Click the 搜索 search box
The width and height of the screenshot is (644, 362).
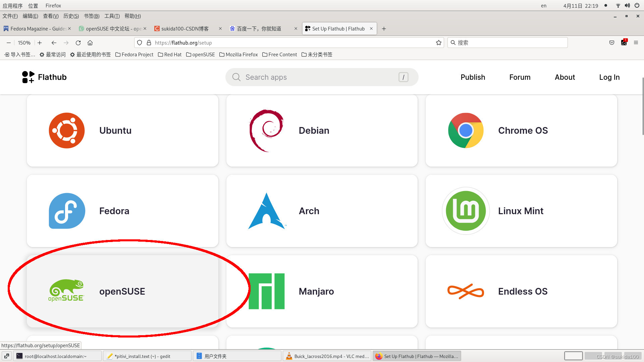click(507, 43)
